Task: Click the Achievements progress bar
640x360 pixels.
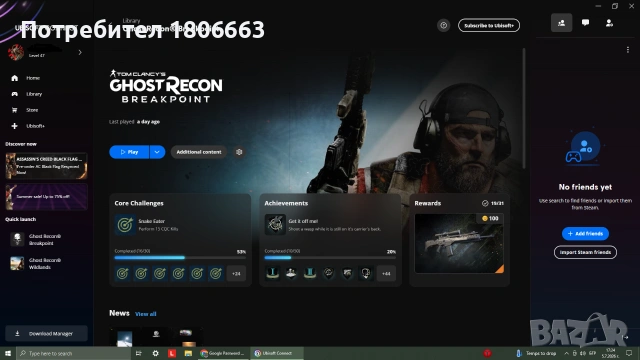Action: (x=330, y=258)
